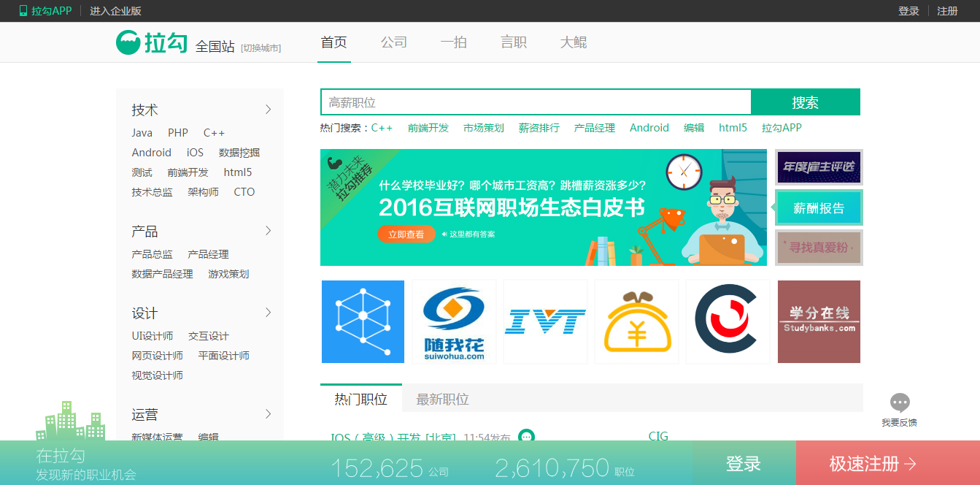Image resolution: width=980 pixels, height=485 pixels.
Task: Open the 学分在线 Studybanks logo
Action: click(819, 321)
